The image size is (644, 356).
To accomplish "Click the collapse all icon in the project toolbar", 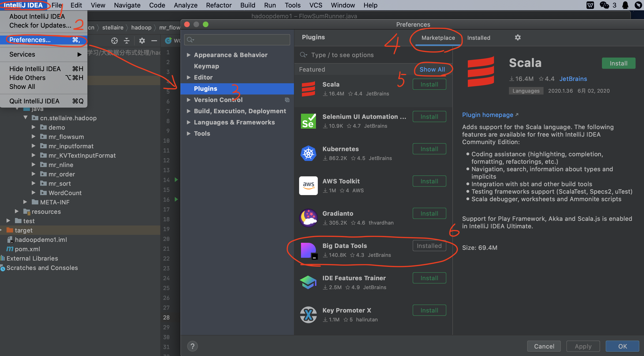I will [x=126, y=40].
